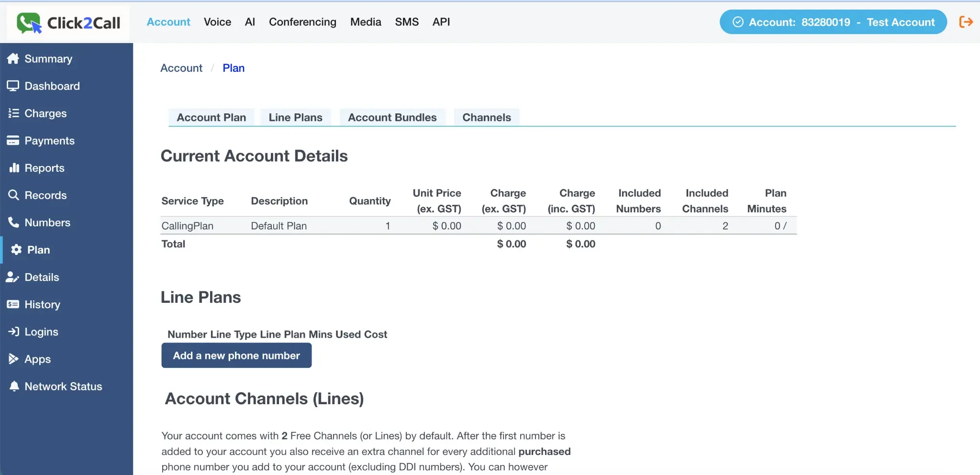Log out using the exit icon
The height and width of the screenshot is (475, 980).
966,22
